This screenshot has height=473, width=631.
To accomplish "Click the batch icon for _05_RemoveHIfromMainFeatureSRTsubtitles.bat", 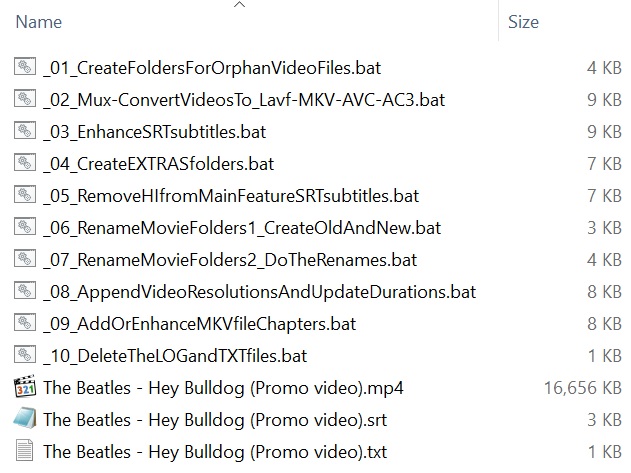I will (x=25, y=195).
